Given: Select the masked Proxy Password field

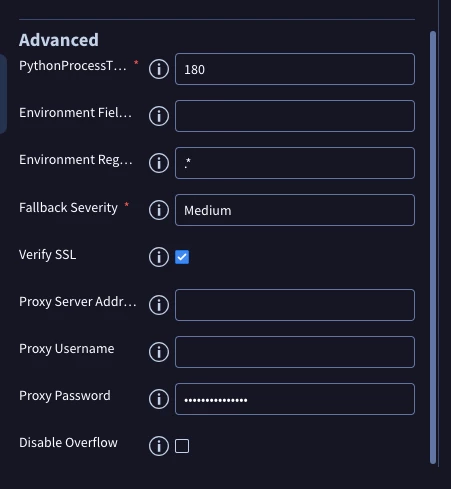Looking at the screenshot, I should click(295, 399).
